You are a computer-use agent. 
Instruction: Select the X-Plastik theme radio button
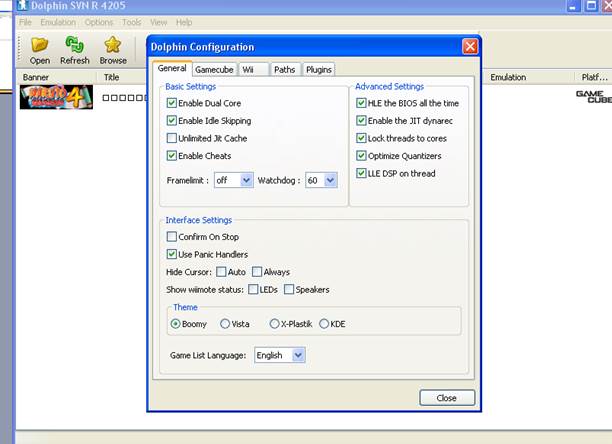tap(274, 324)
